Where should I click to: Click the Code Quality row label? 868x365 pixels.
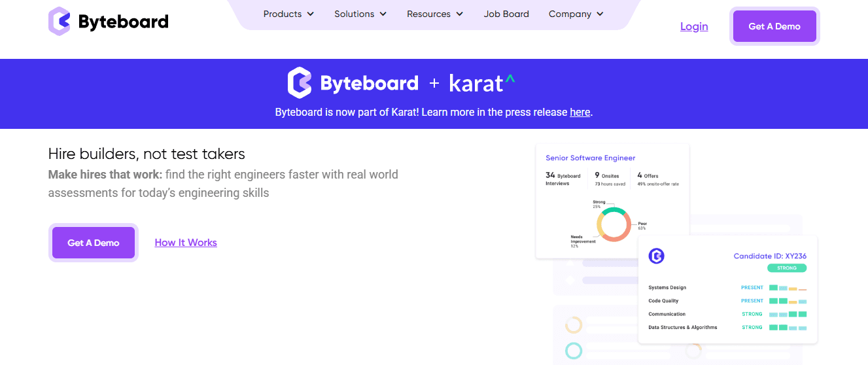(x=664, y=301)
